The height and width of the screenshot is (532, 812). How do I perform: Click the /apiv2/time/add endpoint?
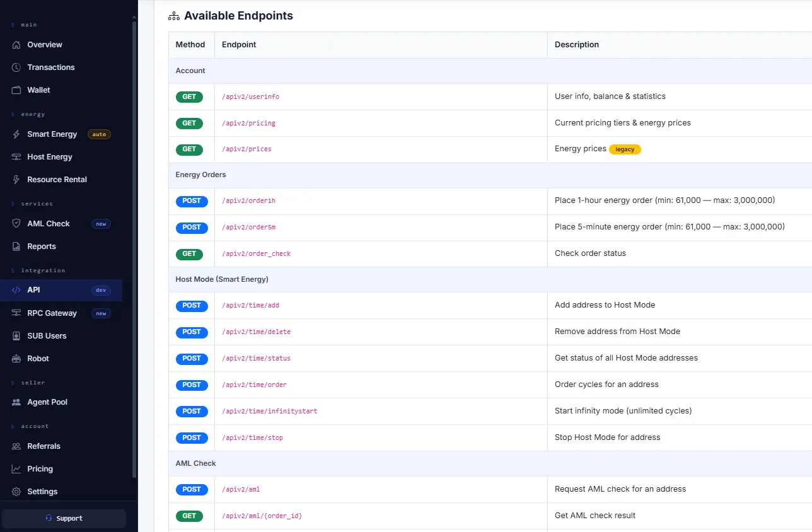click(250, 306)
